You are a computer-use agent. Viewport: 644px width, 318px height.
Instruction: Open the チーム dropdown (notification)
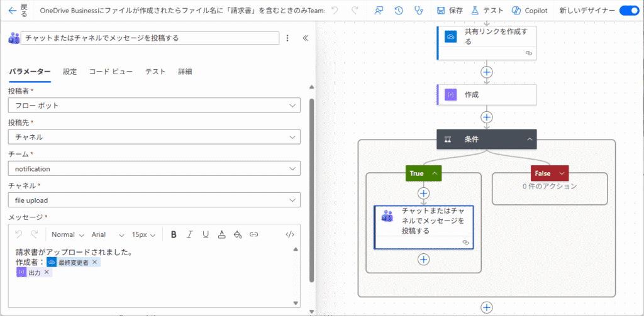point(154,168)
